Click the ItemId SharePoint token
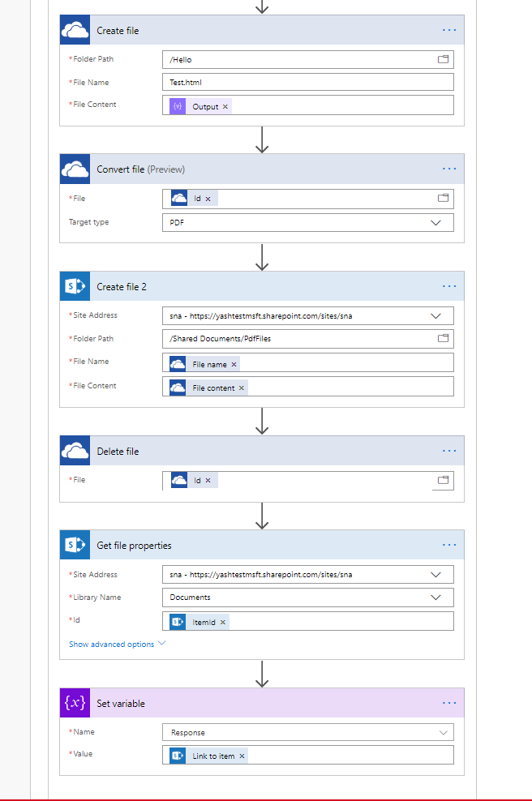 199,622
